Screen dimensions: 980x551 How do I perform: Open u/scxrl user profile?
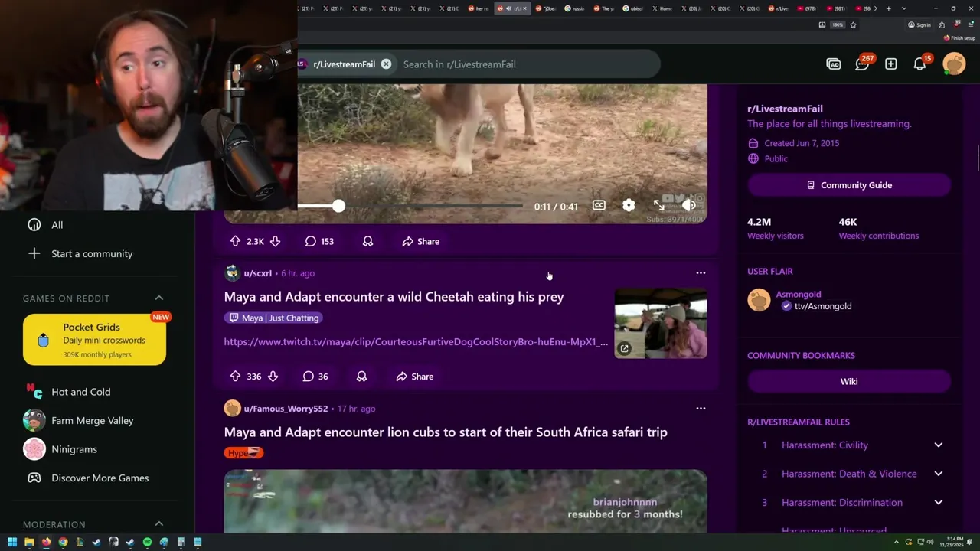tap(258, 273)
